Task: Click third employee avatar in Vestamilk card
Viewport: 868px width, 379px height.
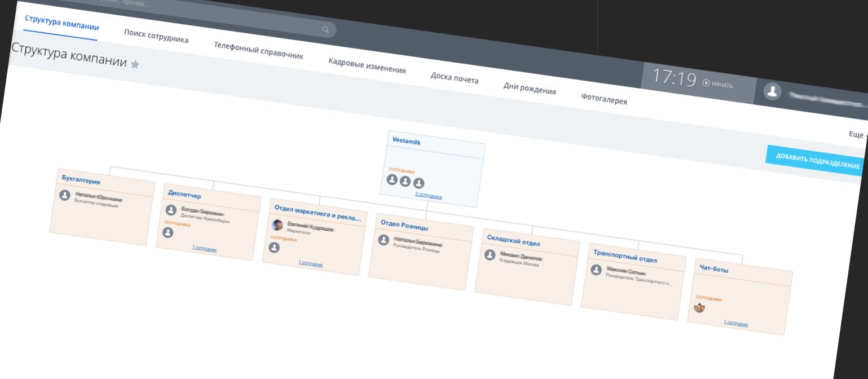Action: coord(418,183)
